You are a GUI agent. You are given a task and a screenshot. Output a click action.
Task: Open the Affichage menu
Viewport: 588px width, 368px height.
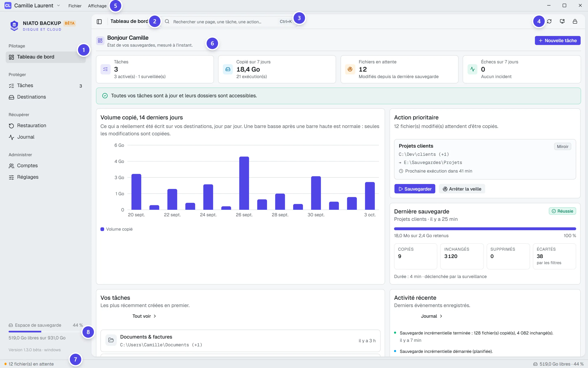pyautogui.click(x=97, y=6)
